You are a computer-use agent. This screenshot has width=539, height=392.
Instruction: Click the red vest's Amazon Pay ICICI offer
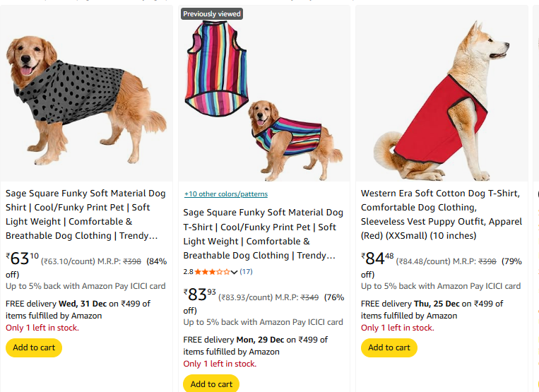pos(441,286)
